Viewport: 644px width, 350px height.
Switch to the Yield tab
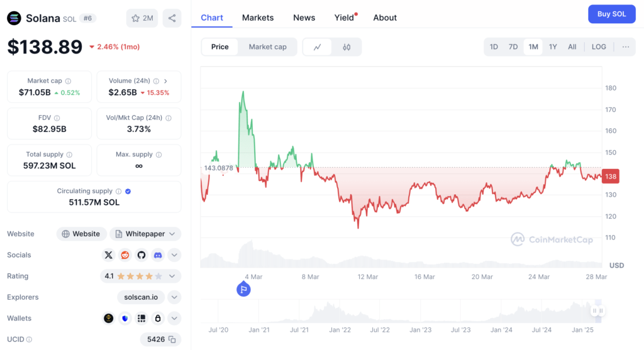coord(344,18)
